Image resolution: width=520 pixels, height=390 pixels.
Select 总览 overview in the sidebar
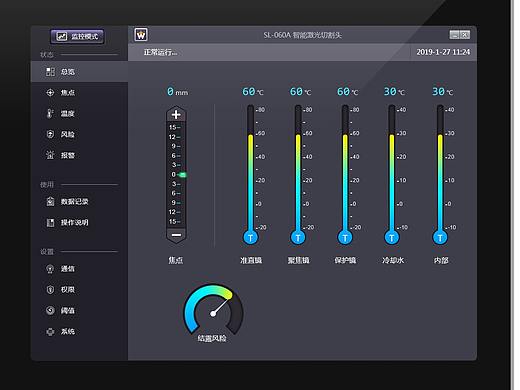79,72
